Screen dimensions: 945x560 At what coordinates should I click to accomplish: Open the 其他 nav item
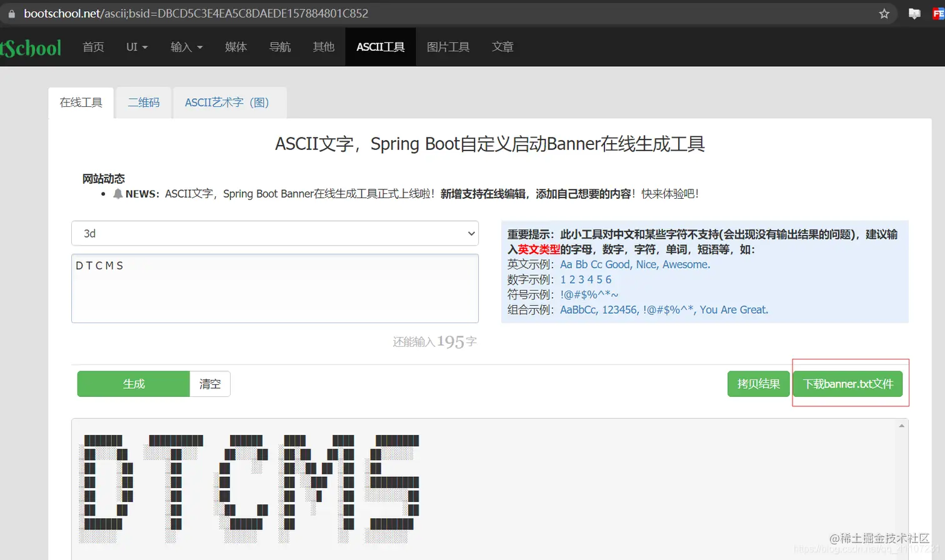click(x=324, y=47)
